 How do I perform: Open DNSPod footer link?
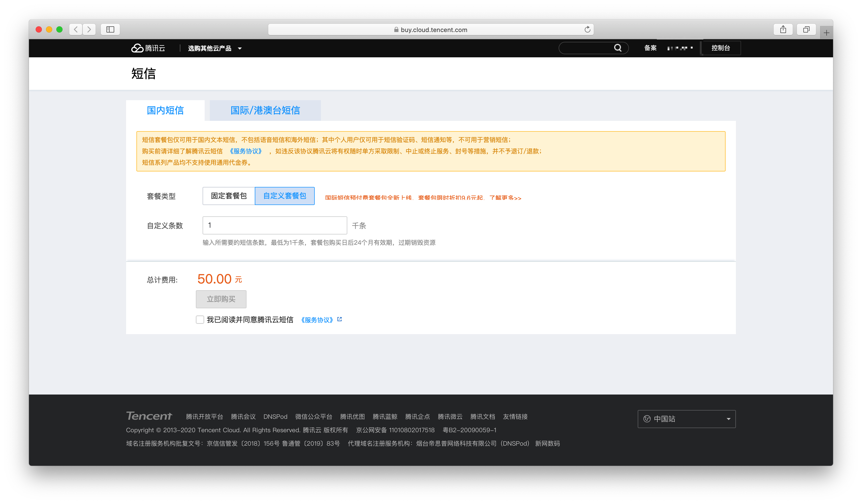coord(275,416)
